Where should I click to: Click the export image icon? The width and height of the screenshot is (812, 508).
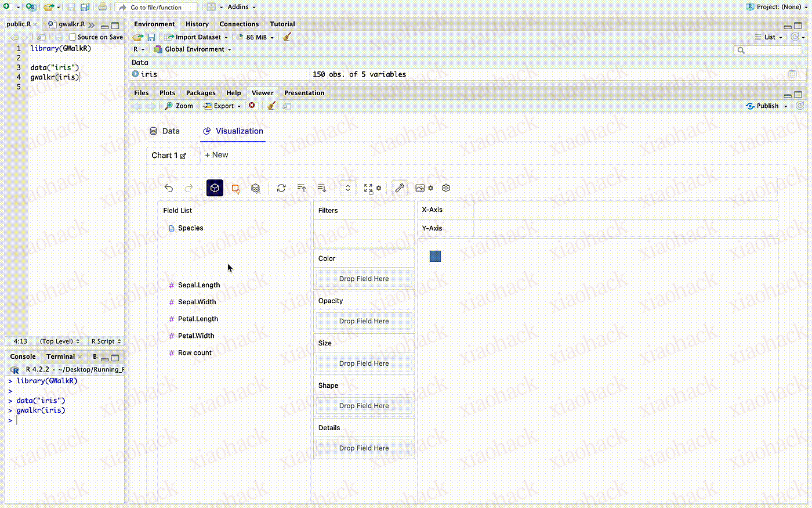[x=420, y=188]
